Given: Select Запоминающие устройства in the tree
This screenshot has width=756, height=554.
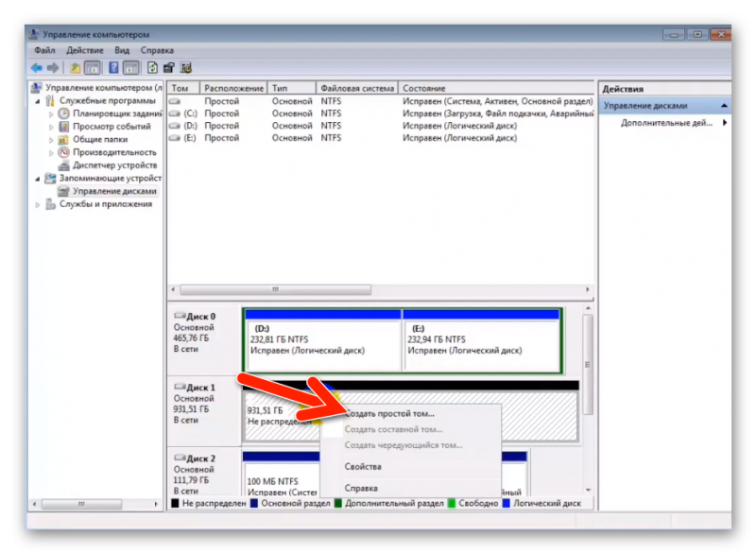Looking at the screenshot, I should pos(111,179).
